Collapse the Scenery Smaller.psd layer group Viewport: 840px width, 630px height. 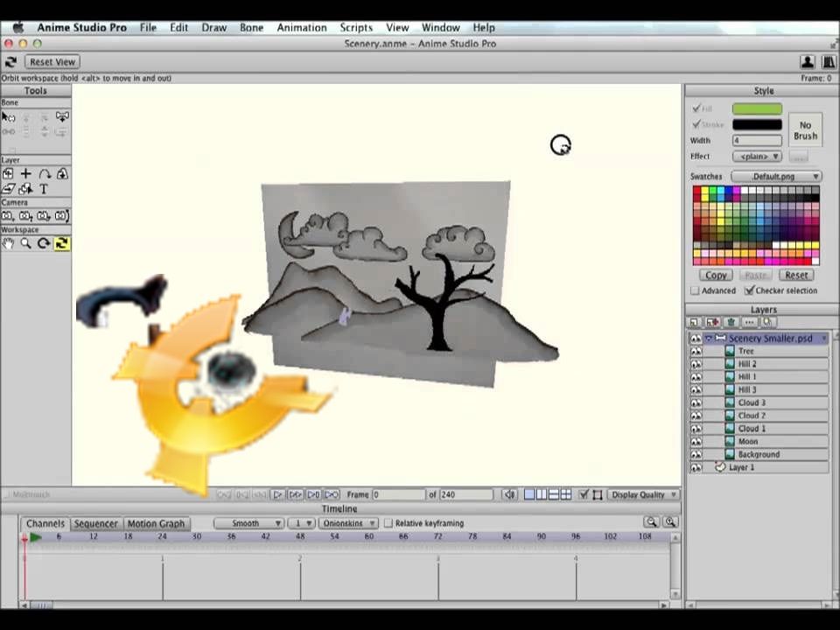click(708, 338)
